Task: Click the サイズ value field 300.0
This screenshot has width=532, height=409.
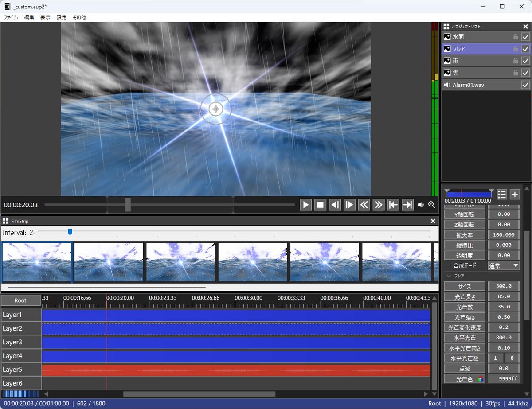Action: click(x=504, y=286)
